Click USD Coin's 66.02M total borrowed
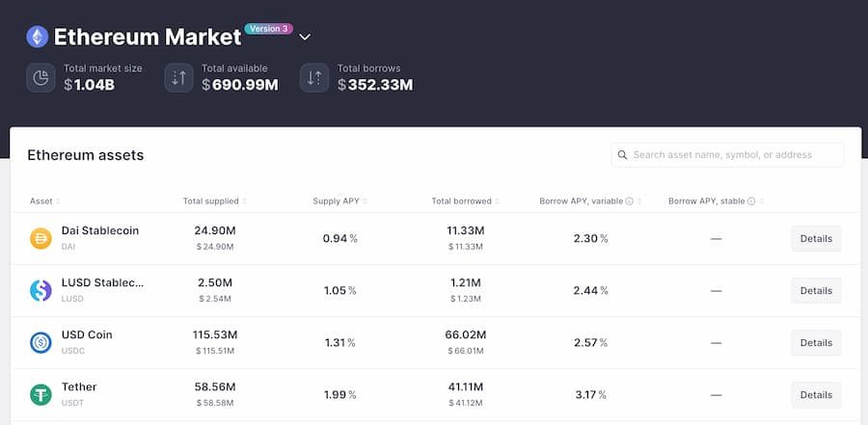Screen dimensions: 868x425 [x=466, y=334]
